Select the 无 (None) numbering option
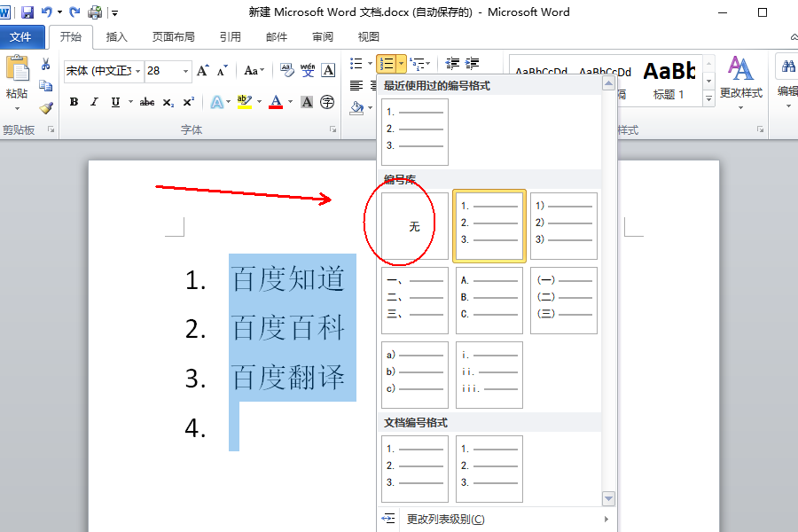This screenshot has width=798, height=532. point(415,225)
